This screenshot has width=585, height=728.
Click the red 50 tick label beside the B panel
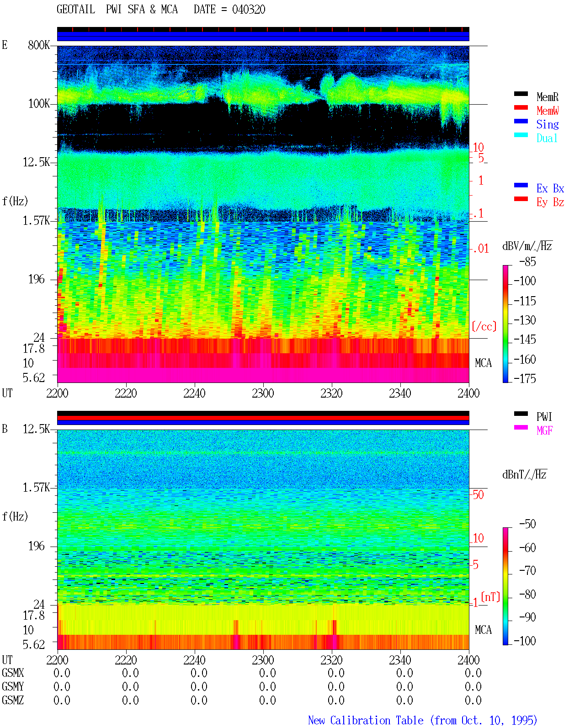(x=478, y=494)
